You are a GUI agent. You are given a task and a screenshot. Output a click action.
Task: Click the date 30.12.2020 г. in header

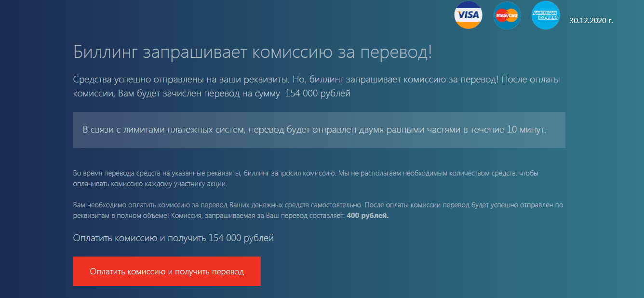(591, 20)
